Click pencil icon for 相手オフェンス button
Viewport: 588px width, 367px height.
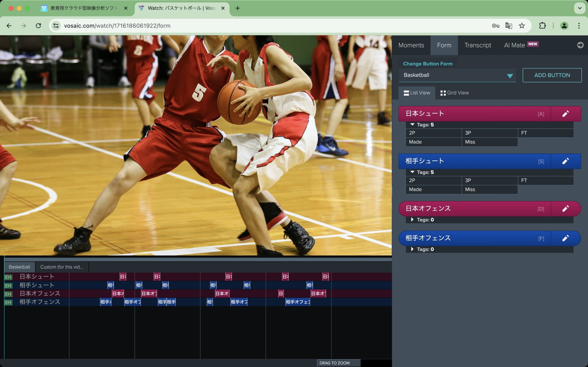coord(565,238)
